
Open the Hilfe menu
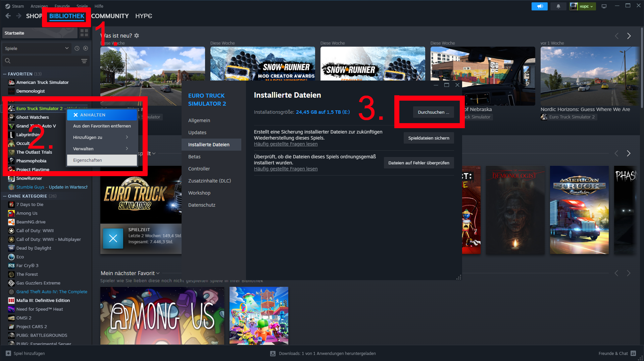[x=99, y=6]
